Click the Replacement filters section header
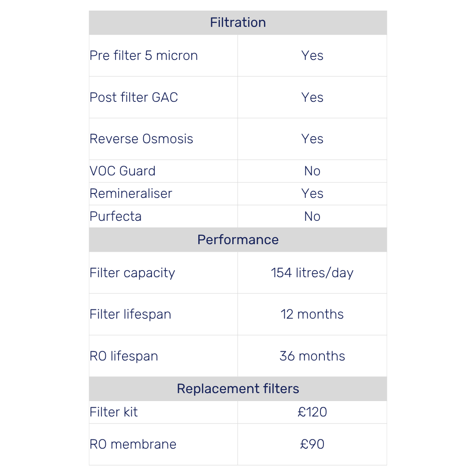The width and height of the screenshot is (476, 476). click(x=238, y=389)
